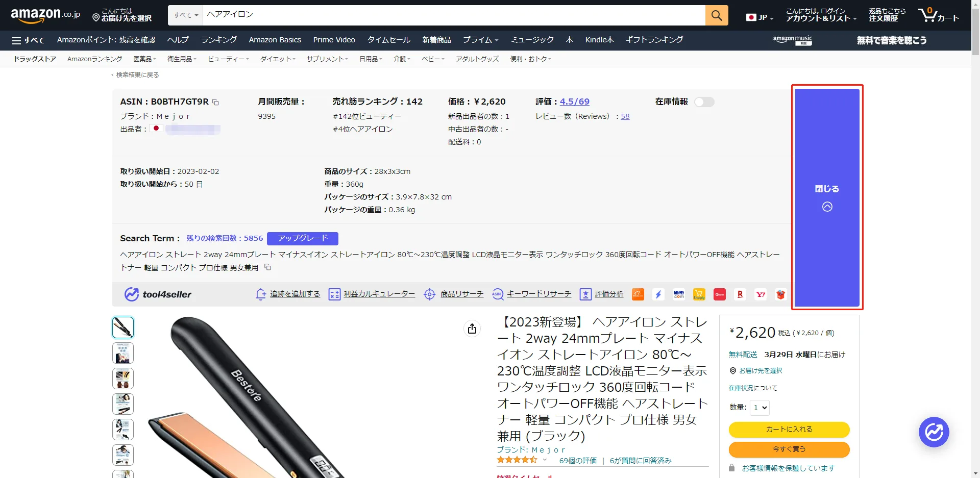The width and height of the screenshot is (980, 478).
Task: Toggle the 在庫情報 switch
Action: tap(704, 102)
